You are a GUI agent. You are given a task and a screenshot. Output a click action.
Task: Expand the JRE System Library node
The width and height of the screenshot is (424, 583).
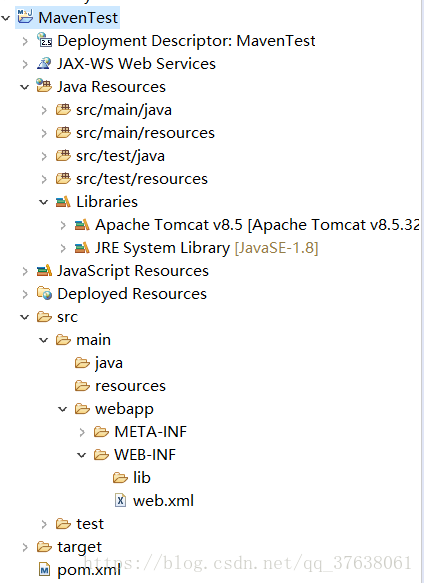(63, 248)
